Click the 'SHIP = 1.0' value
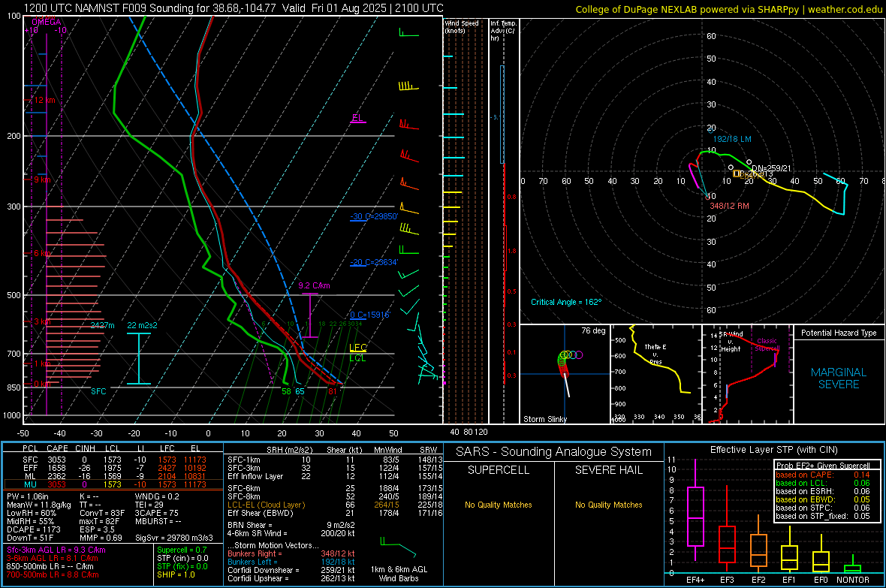Screen dimensions: 886x588 pos(176,574)
